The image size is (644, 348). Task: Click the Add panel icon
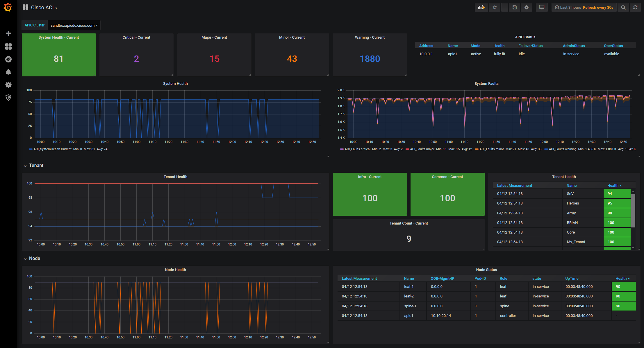(x=481, y=8)
